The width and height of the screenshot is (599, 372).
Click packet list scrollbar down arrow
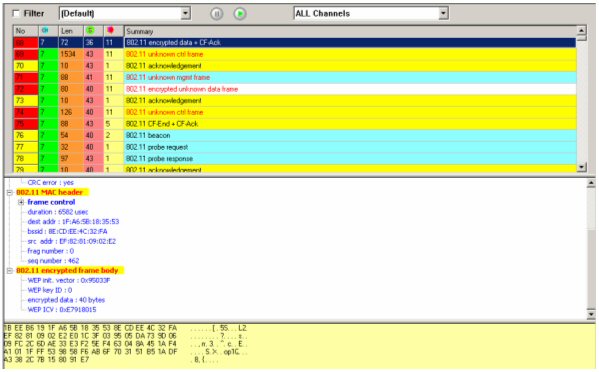click(581, 167)
